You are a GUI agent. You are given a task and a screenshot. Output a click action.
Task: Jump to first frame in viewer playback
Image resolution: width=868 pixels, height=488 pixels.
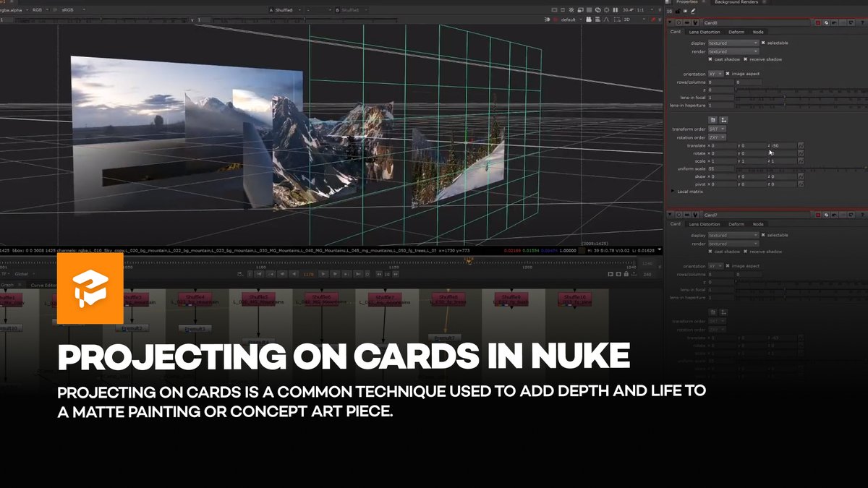pyautogui.click(x=259, y=273)
